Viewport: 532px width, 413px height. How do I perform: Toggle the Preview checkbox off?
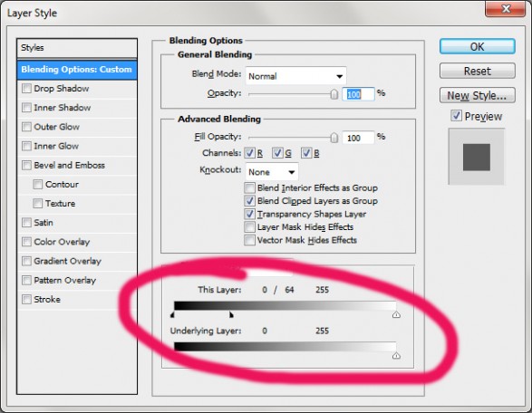click(456, 116)
